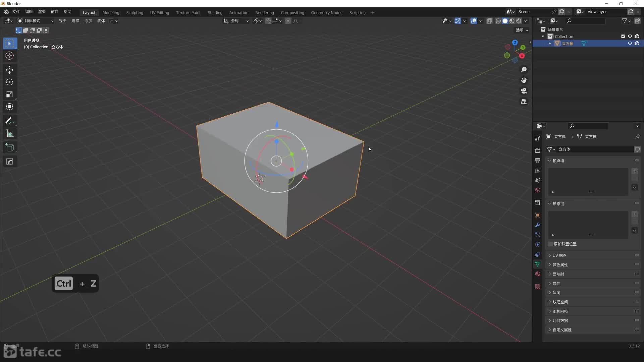Open the 渲染 menu in the menu bar

[41, 12]
